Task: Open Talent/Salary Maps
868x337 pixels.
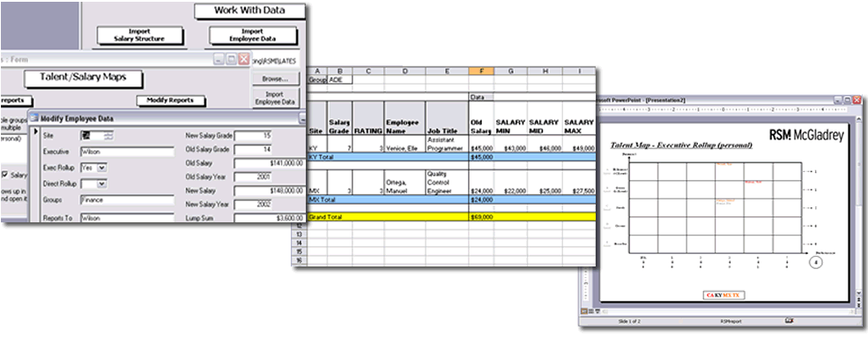Action: coord(83,78)
